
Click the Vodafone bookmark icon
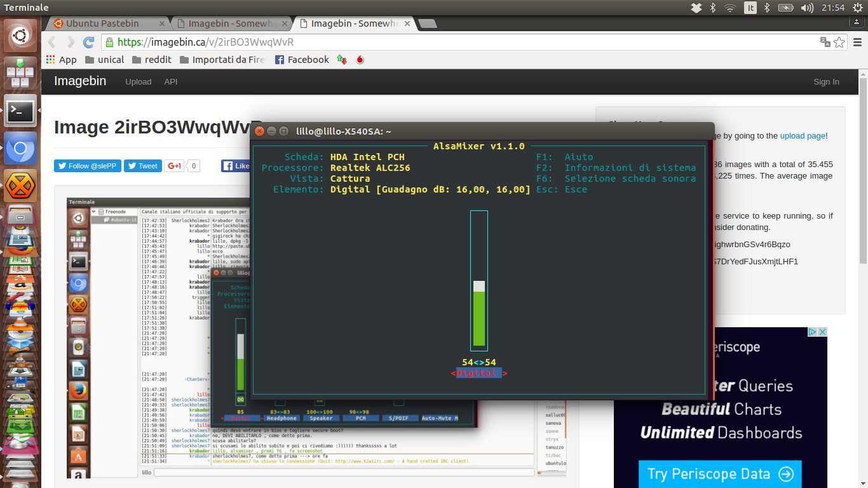tap(360, 60)
